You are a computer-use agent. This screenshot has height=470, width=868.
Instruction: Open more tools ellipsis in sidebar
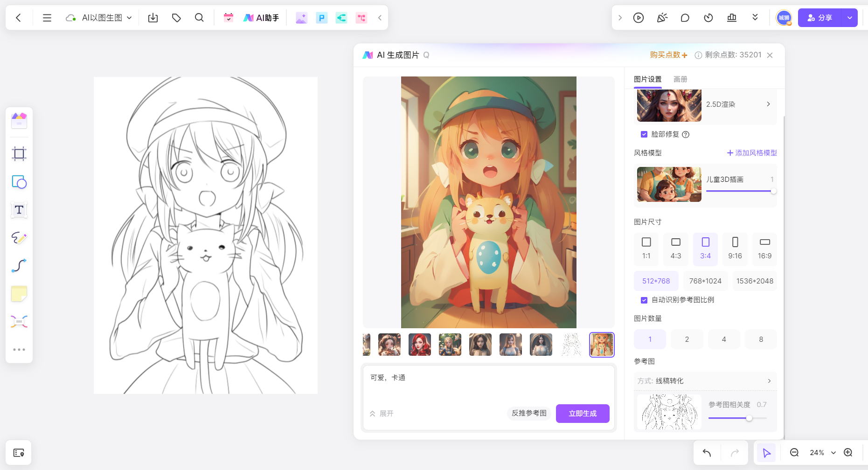point(19,349)
